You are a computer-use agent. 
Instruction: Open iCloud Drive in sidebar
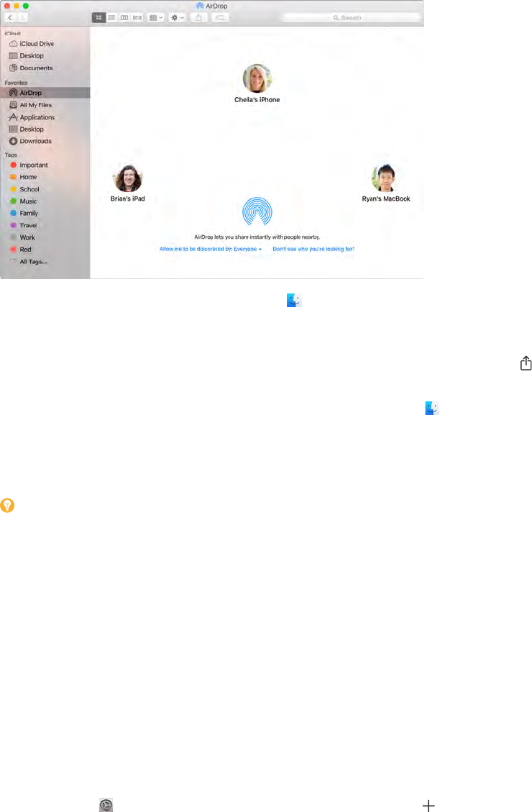[32, 44]
